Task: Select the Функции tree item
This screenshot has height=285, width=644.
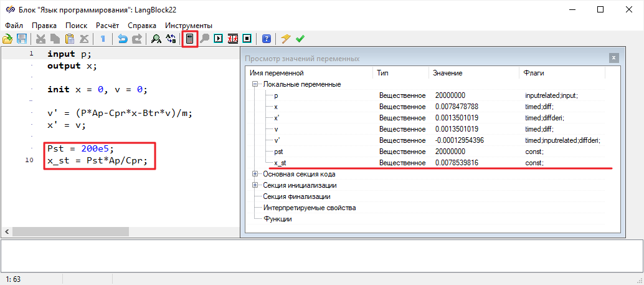Action: (277, 219)
